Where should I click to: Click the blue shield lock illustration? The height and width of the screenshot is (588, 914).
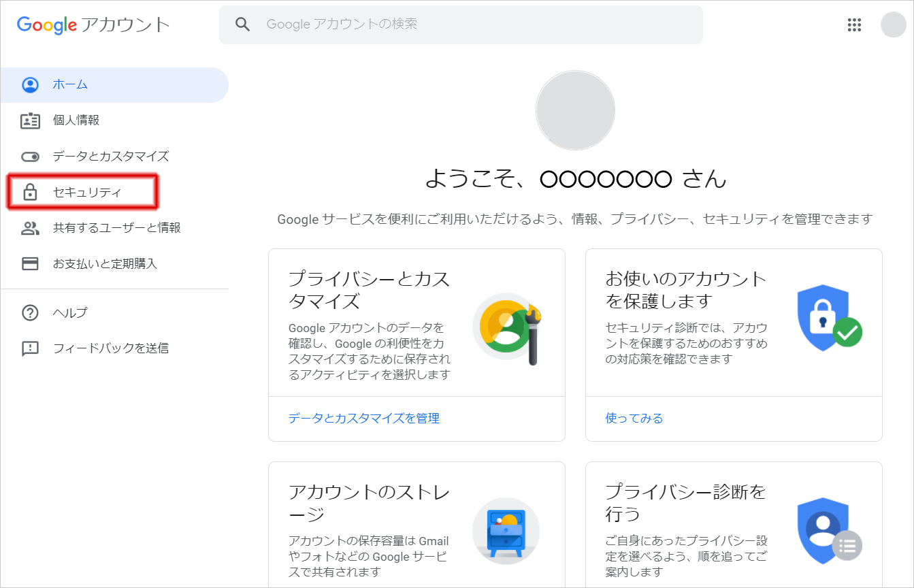(x=829, y=317)
